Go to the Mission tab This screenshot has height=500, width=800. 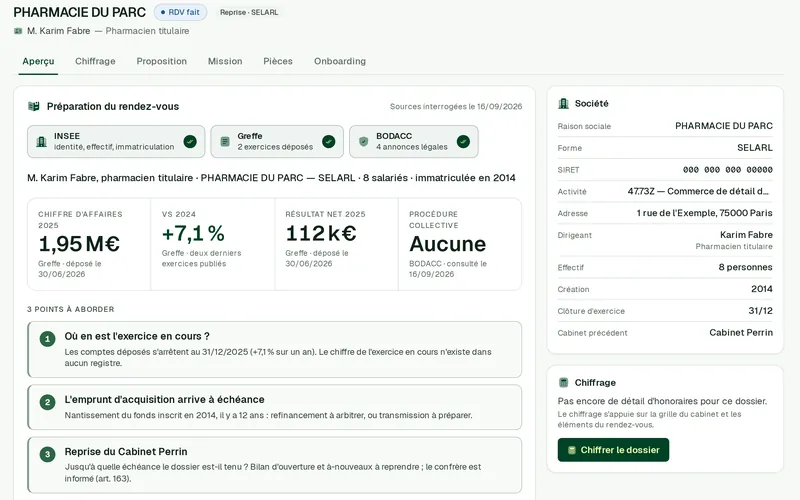click(x=225, y=61)
